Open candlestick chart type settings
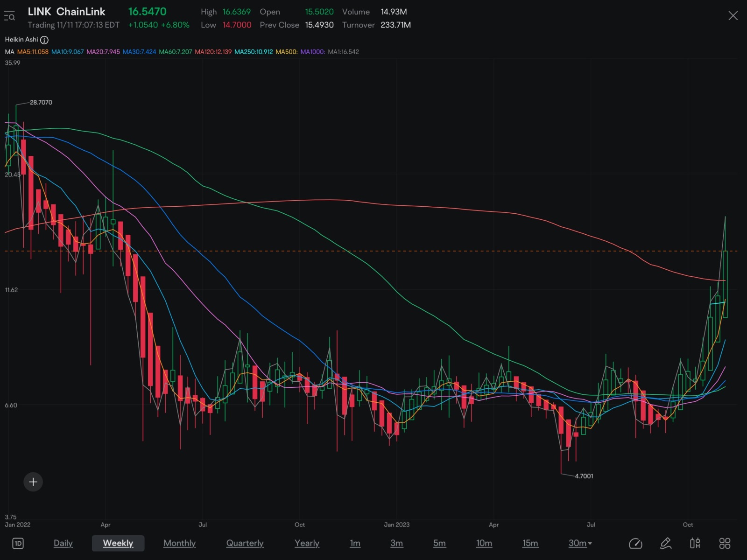The image size is (747, 560). (x=695, y=543)
